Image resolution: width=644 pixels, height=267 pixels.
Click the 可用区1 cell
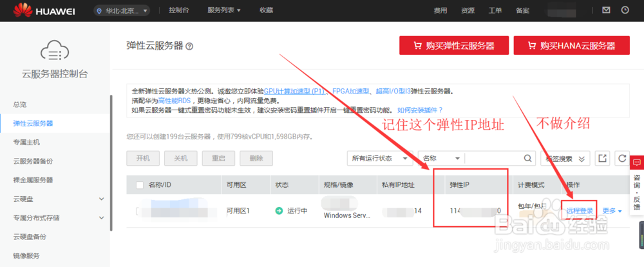pos(238,211)
